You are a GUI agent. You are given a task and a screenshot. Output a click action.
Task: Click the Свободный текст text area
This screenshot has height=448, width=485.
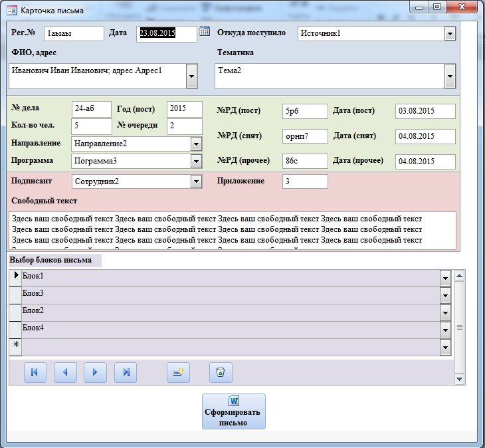click(233, 230)
